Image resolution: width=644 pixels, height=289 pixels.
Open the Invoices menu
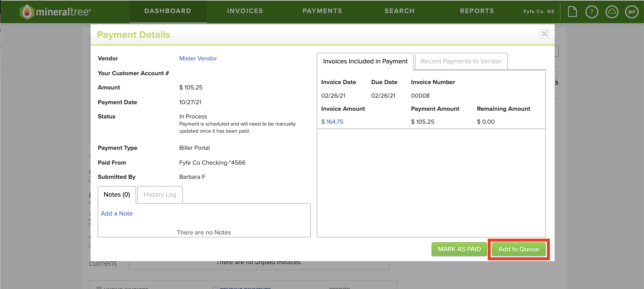coord(245,11)
